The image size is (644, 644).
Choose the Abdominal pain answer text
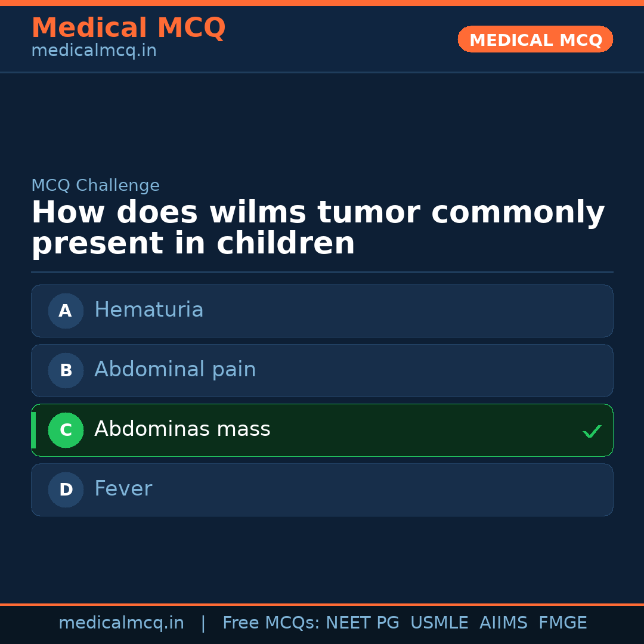pos(175,370)
